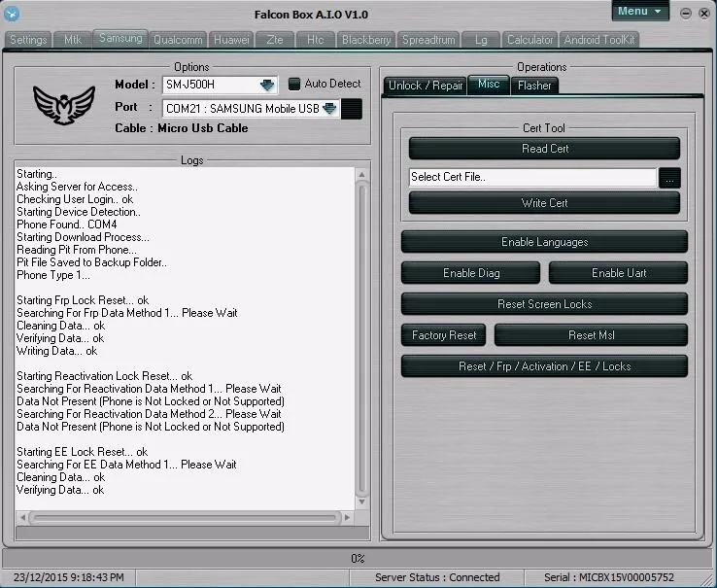Minimize the Falcon Box window

(686, 14)
